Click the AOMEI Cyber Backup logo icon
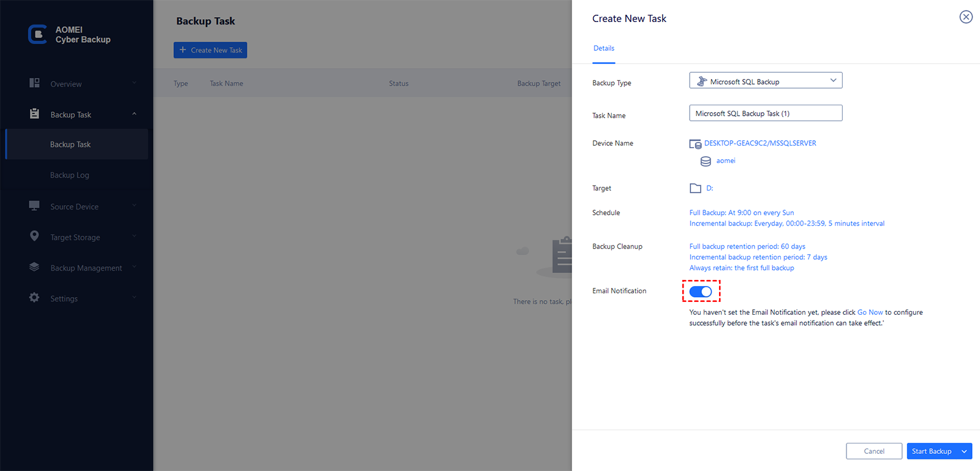Image resolution: width=980 pixels, height=471 pixels. tap(37, 34)
